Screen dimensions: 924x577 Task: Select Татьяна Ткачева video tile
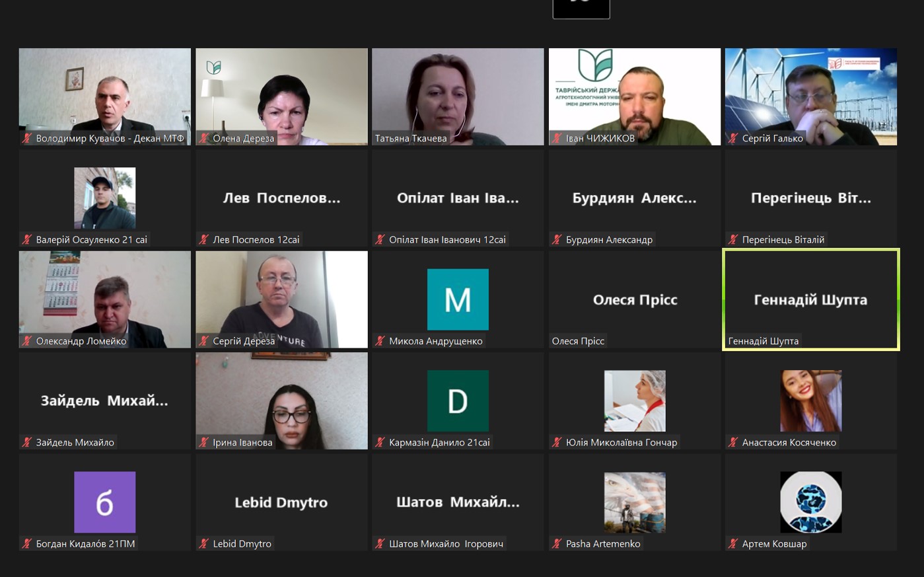[x=458, y=96]
